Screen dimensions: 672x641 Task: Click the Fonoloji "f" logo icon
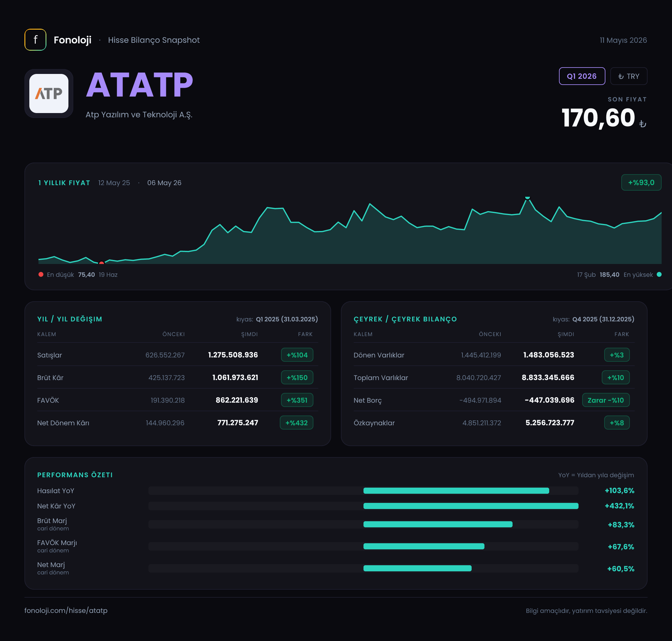[x=35, y=40]
